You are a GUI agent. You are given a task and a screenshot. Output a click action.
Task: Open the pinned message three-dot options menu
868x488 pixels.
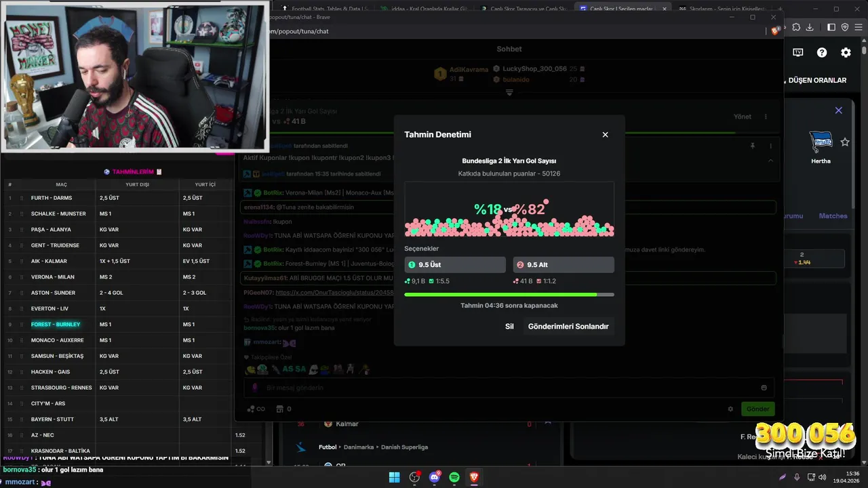[x=770, y=146]
